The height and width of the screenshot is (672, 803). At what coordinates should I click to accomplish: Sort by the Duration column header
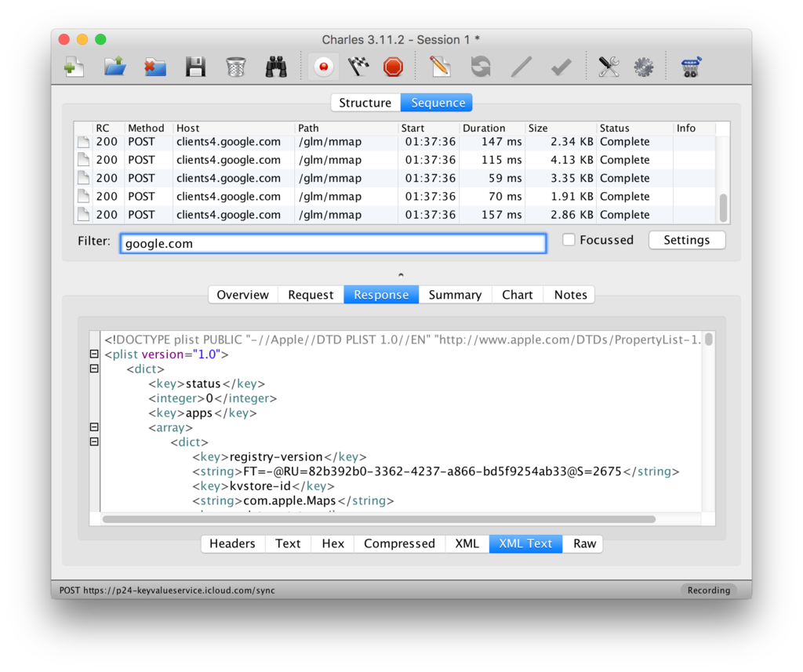(x=492, y=128)
